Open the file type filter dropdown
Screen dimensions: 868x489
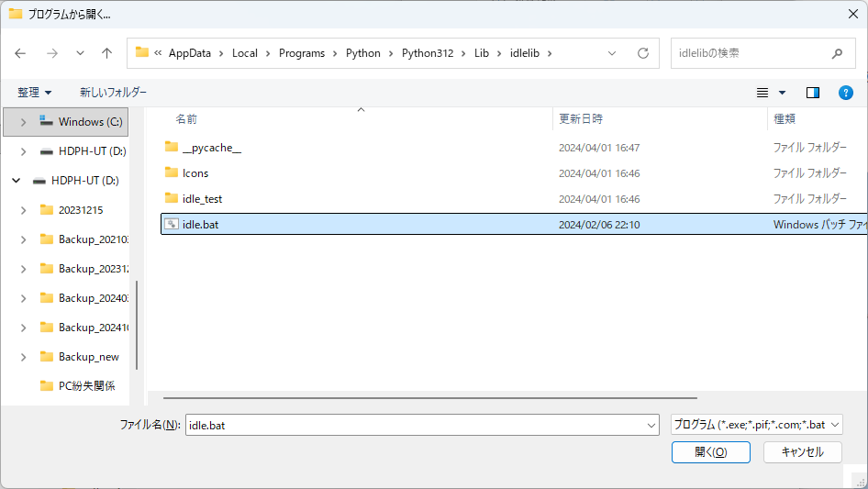(x=834, y=425)
